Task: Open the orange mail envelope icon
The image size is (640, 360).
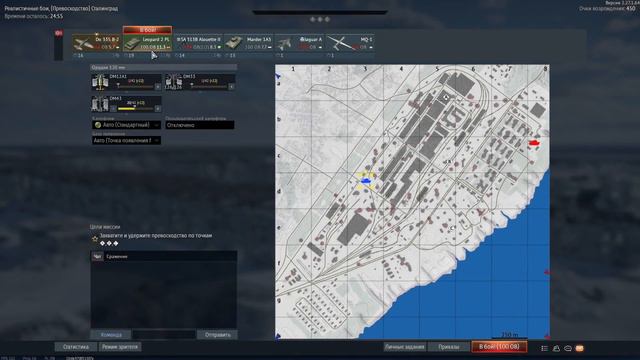Action: click(580, 348)
